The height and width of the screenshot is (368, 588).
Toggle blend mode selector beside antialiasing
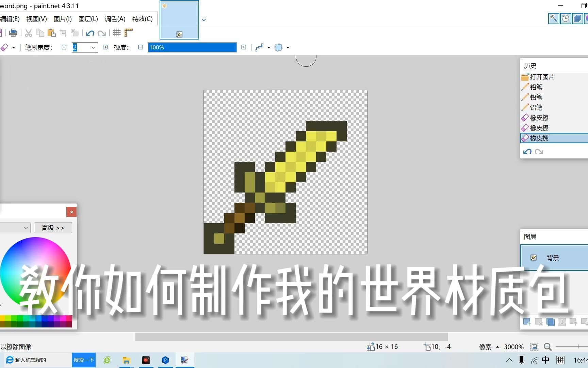pos(279,47)
